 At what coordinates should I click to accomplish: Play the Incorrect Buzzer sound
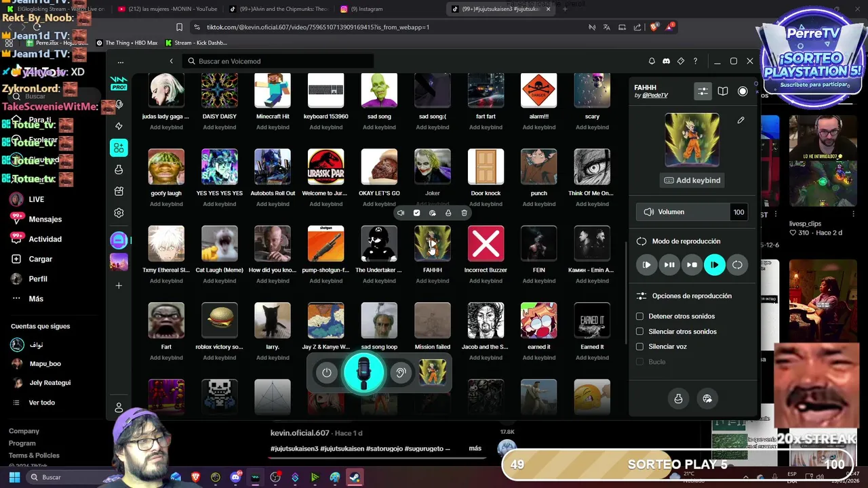point(486,244)
